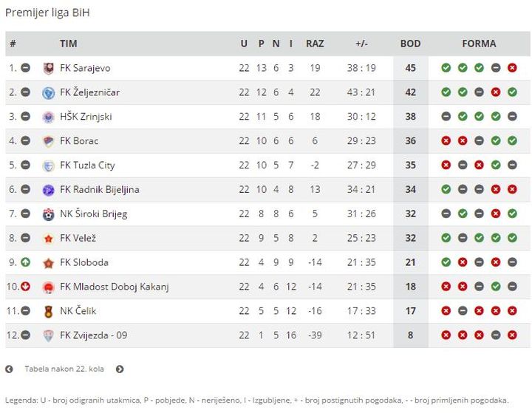
Task: Open the FK Tuzla City team link
Action: (x=87, y=165)
